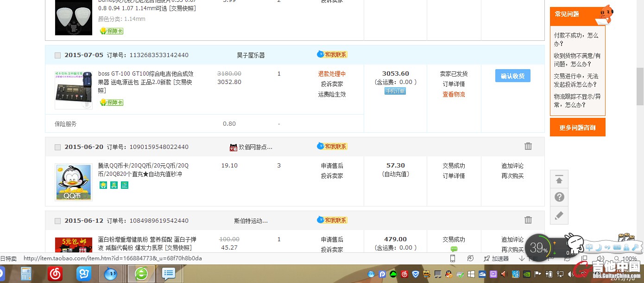
Task: Click the 3053.60 total amount
Action: point(396,74)
